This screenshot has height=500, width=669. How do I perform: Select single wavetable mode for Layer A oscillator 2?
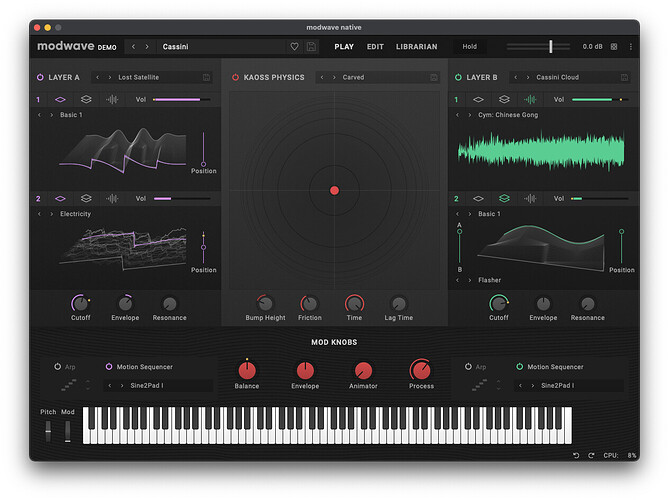point(60,198)
